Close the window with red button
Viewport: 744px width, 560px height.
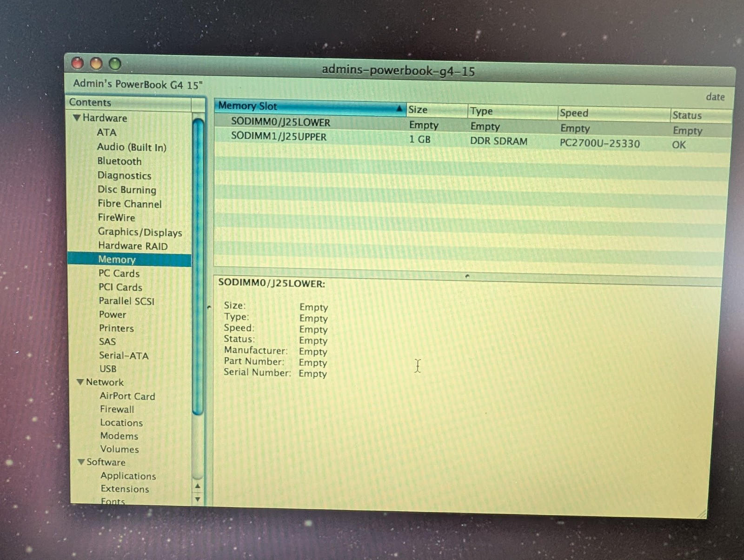(77, 63)
